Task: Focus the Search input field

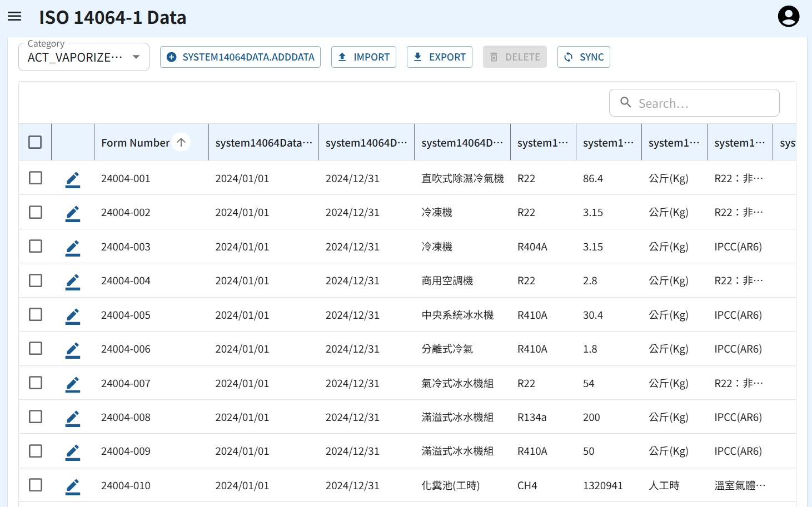Action: click(694, 103)
